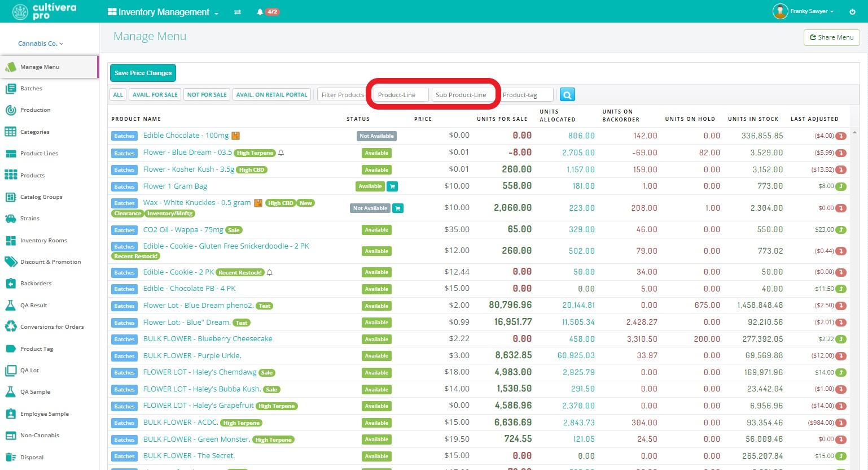The width and height of the screenshot is (868, 470).
Task: Open the Product-tag filter dropdown
Action: pyautogui.click(x=527, y=95)
